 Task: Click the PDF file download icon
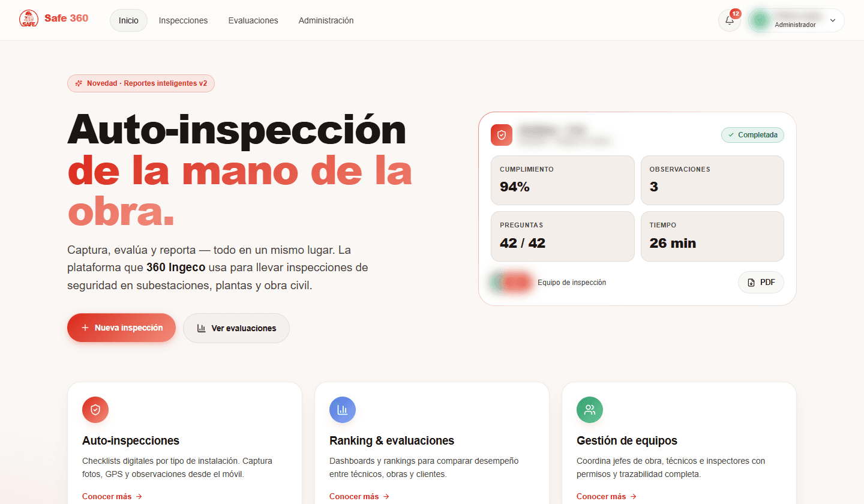(x=751, y=283)
